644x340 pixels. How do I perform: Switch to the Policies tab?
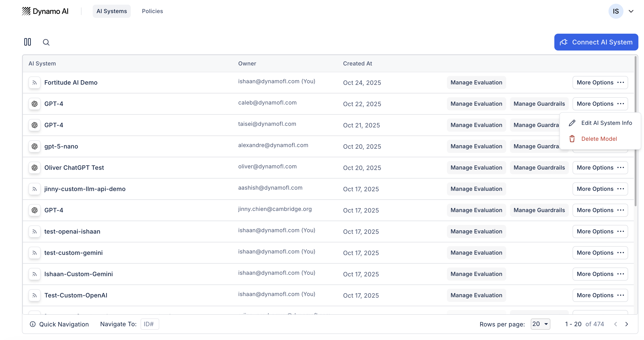[152, 11]
